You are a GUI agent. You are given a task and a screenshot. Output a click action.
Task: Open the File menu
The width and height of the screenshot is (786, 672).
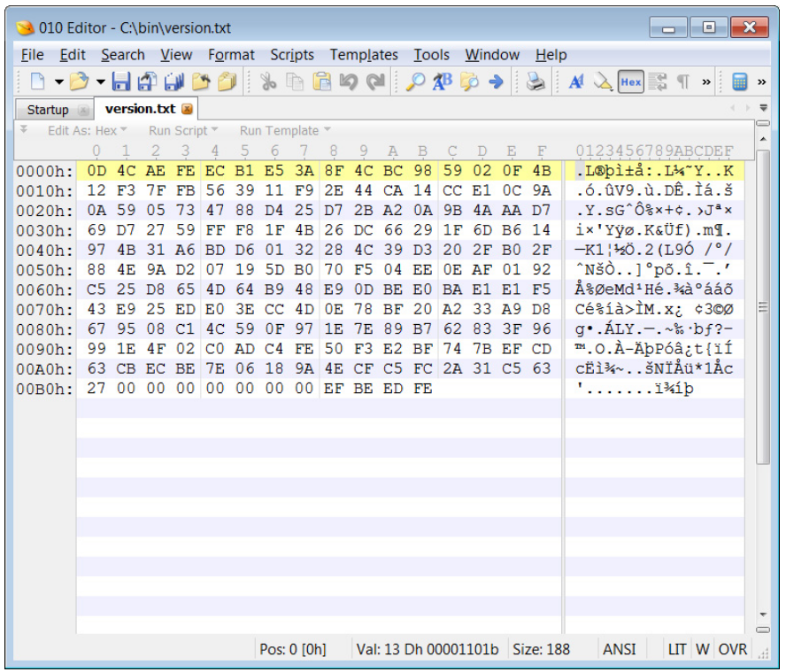32,54
